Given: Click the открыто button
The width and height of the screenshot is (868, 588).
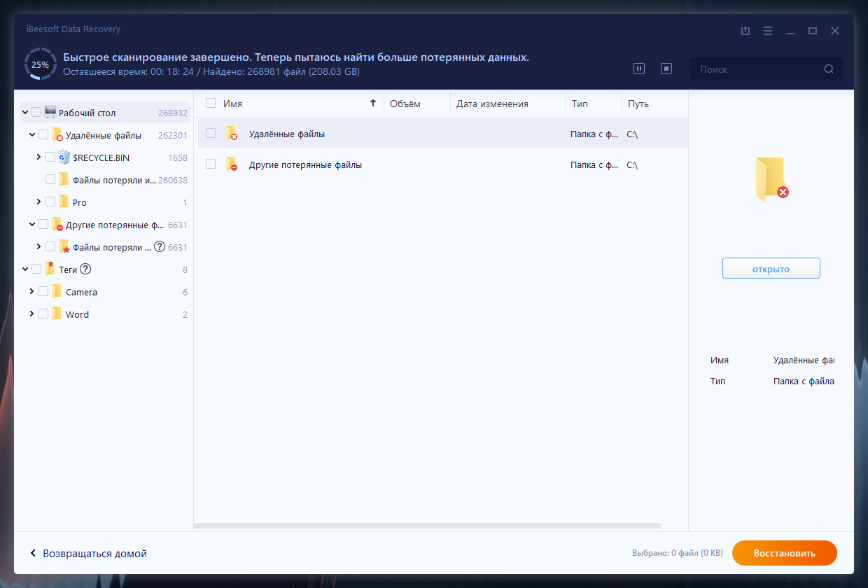Looking at the screenshot, I should (x=771, y=269).
